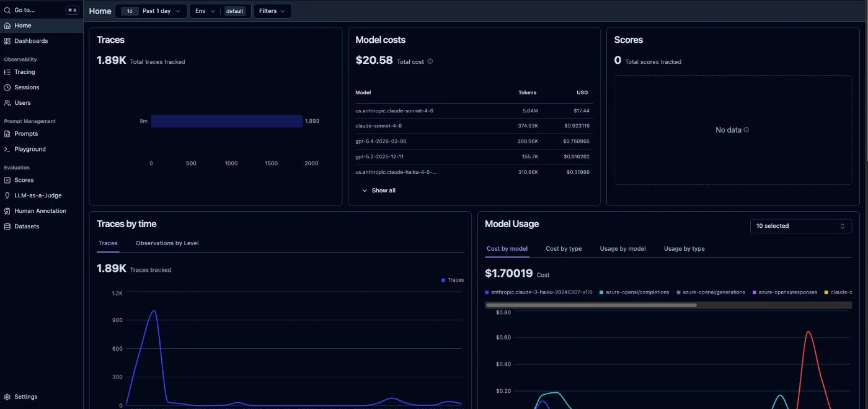Click the ⌘K shortcut badge
This screenshot has width=868, height=409.
72,11
